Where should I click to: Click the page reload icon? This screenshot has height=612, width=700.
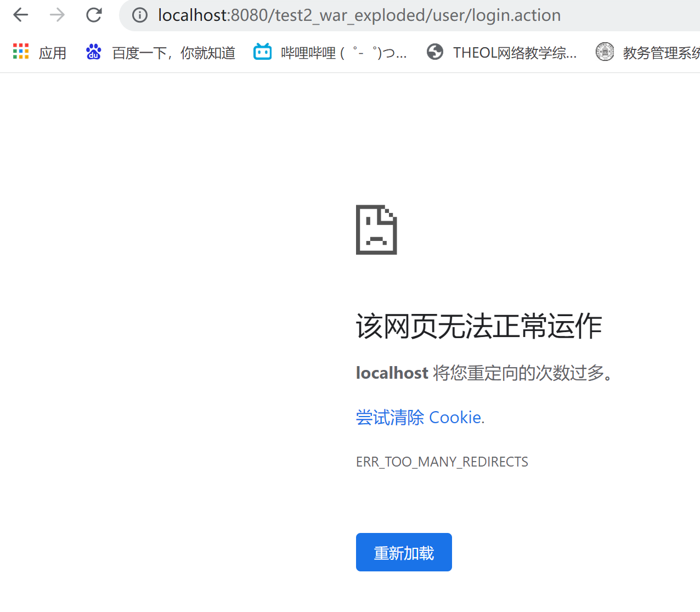pyautogui.click(x=93, y=15)
